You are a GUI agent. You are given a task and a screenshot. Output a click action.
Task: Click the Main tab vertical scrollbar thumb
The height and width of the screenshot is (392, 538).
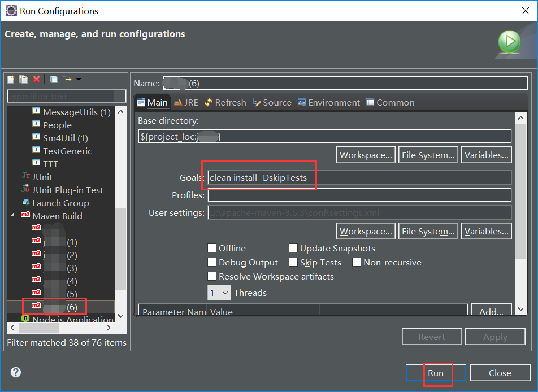tap(520, 191)
